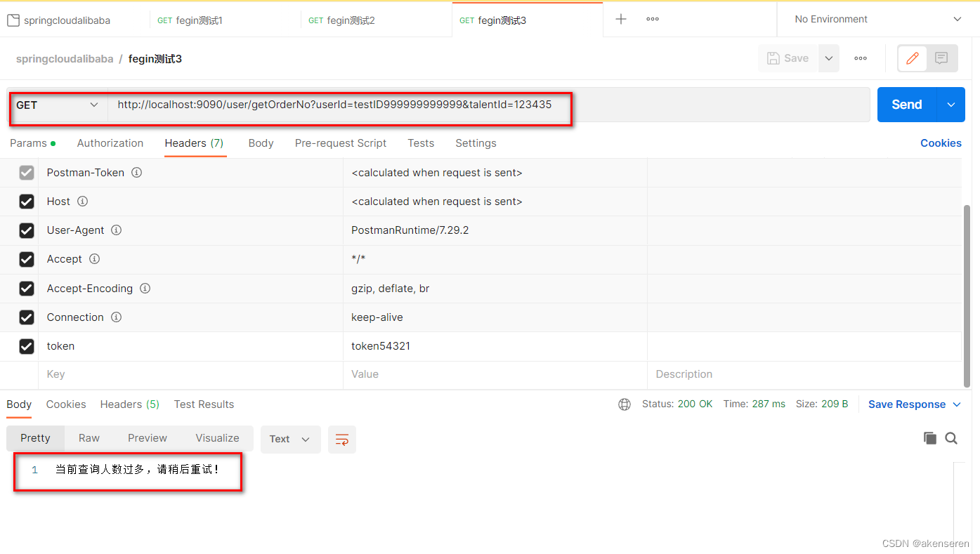Uncheck the Host header checkbox
Image resolution: width=980 pixels, height=554 pixels.
click(26, 201)
